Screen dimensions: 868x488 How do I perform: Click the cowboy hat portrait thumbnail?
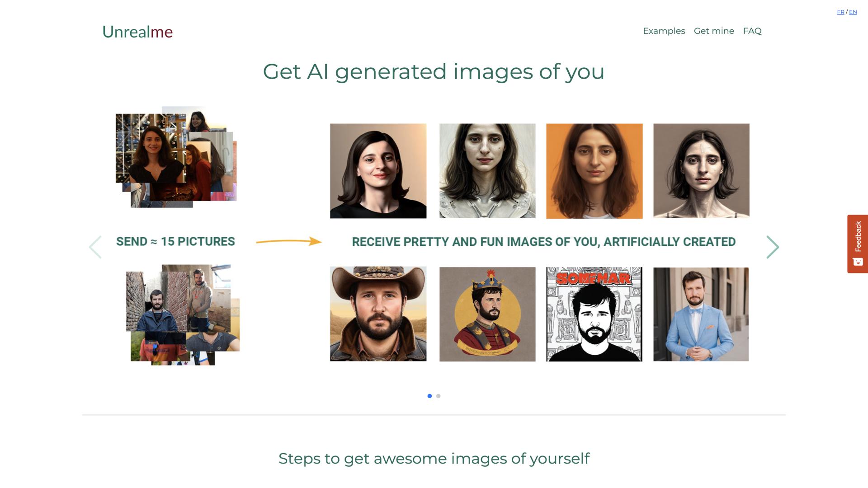[x=378, y=314]
